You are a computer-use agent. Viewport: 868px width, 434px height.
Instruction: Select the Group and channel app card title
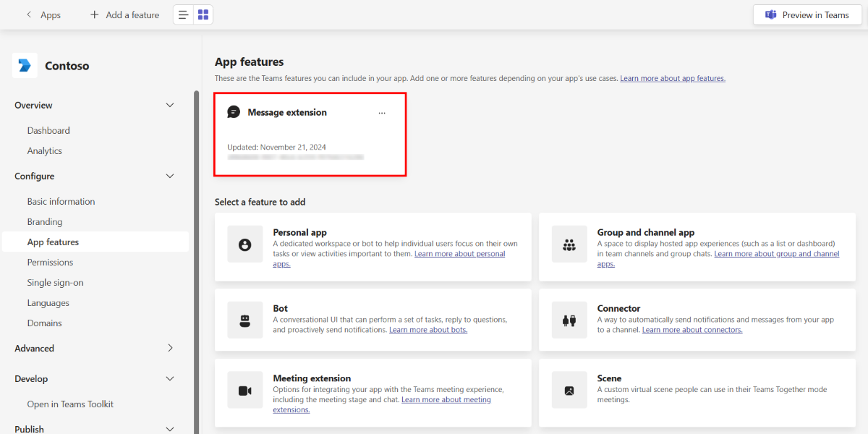646,233
